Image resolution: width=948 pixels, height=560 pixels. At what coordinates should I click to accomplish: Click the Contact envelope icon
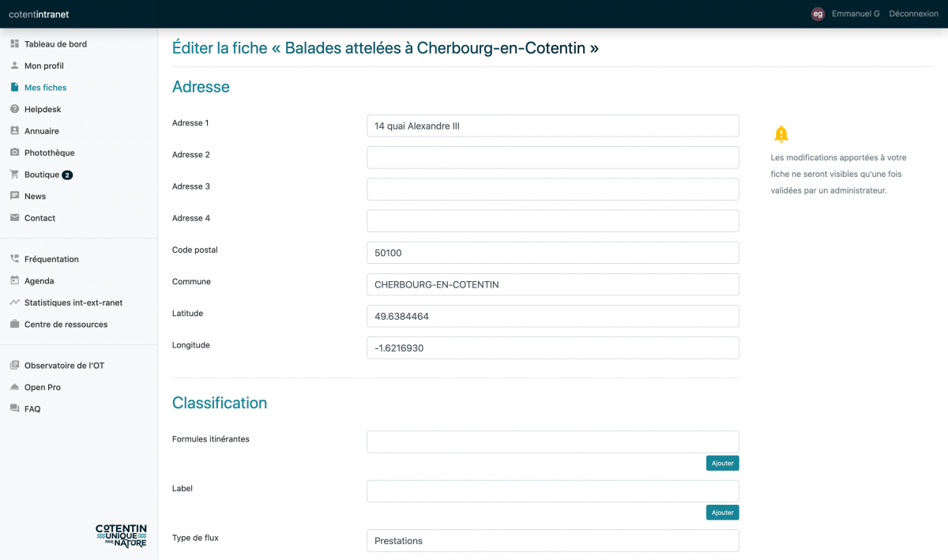tap(14, 218)
